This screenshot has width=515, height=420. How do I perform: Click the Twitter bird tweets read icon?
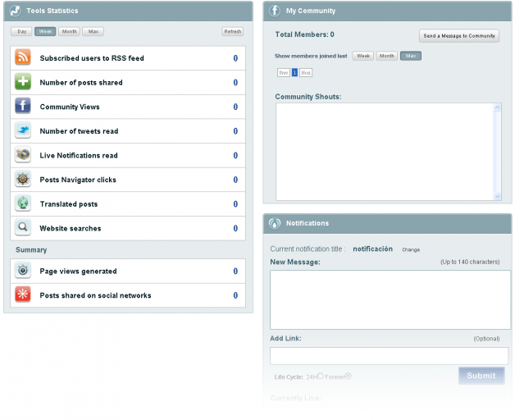click(x=23, y=130)
